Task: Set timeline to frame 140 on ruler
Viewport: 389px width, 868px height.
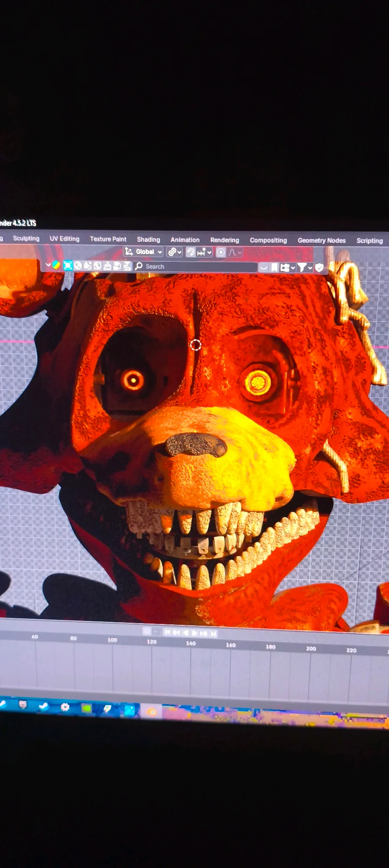Action: [191, 644]
